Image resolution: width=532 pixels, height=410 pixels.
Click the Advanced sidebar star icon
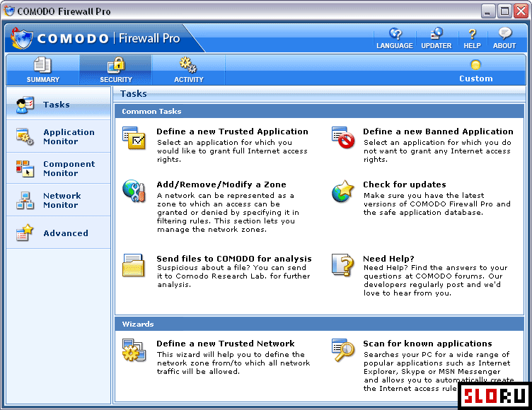click(x=25, y=233)
